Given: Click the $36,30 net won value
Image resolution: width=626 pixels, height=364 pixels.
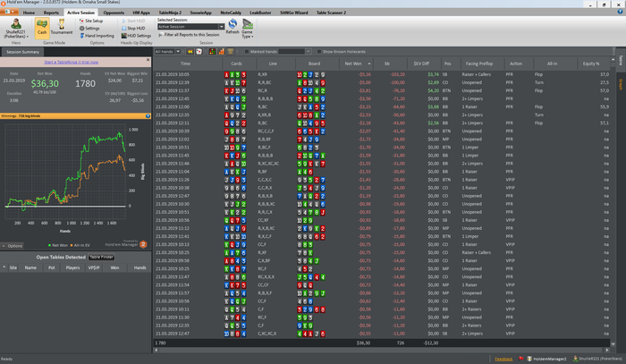Looking at the screenshot, I should coord(45,83).
